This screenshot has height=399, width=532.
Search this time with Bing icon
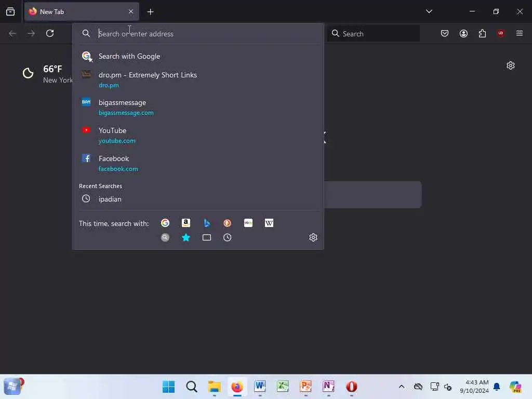207,223
